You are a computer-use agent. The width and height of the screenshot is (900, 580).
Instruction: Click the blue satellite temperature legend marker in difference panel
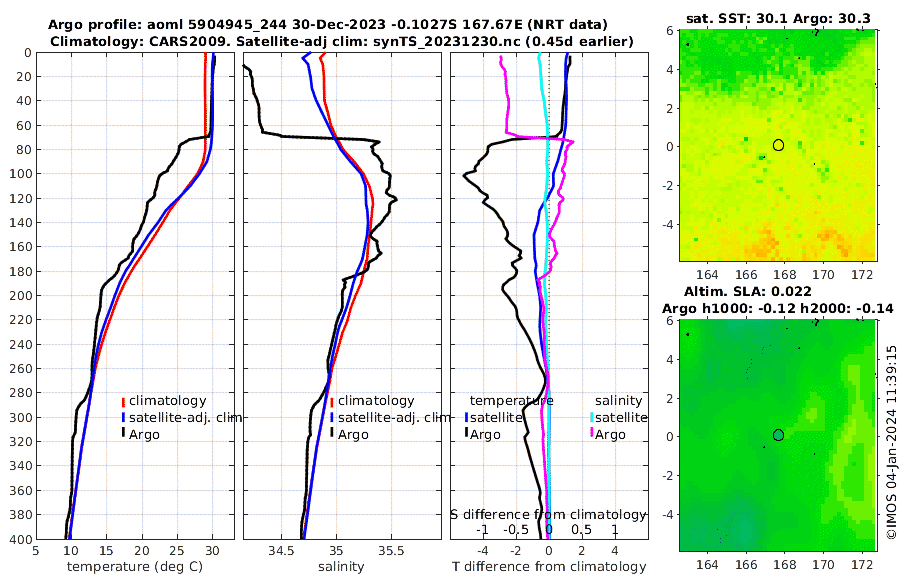click(x=467, y=417)
